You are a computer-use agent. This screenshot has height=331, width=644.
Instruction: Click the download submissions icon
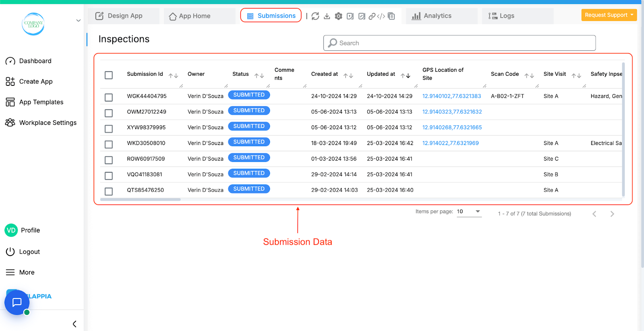(x=327, y=16)
